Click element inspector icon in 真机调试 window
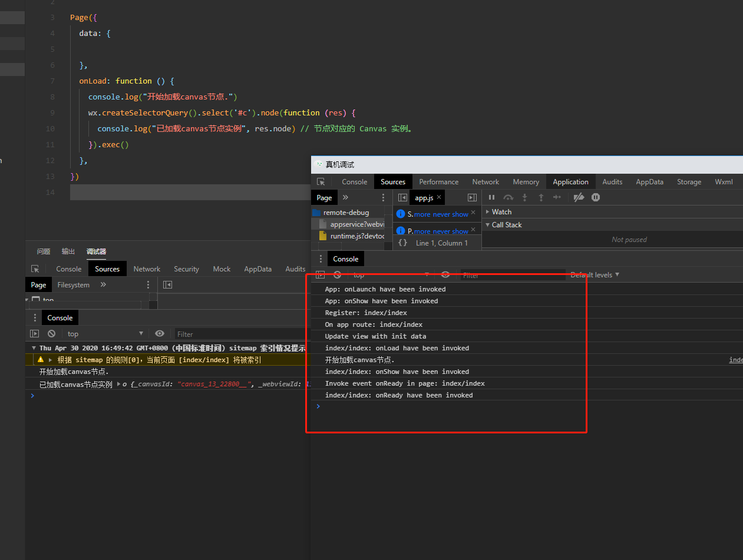The height and width of the screenshot is (560, 743). tap(321, 182)
